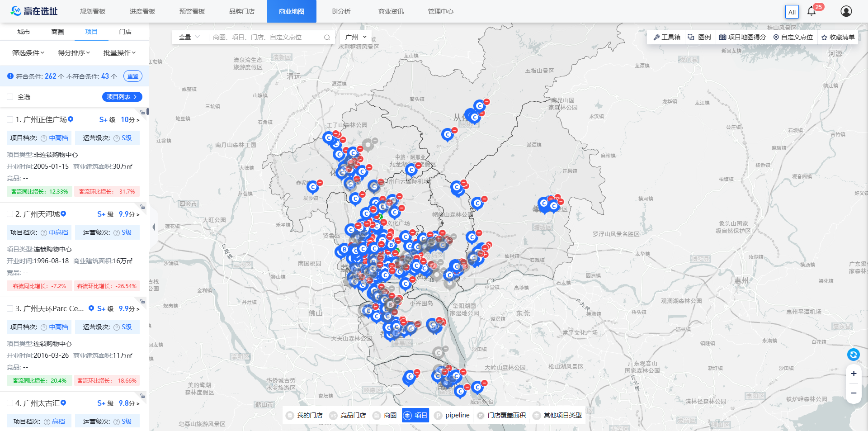Toggle the 其他项目类型 map layer
The width and height of the screenshot is (868, 431).
click(558, 415)
